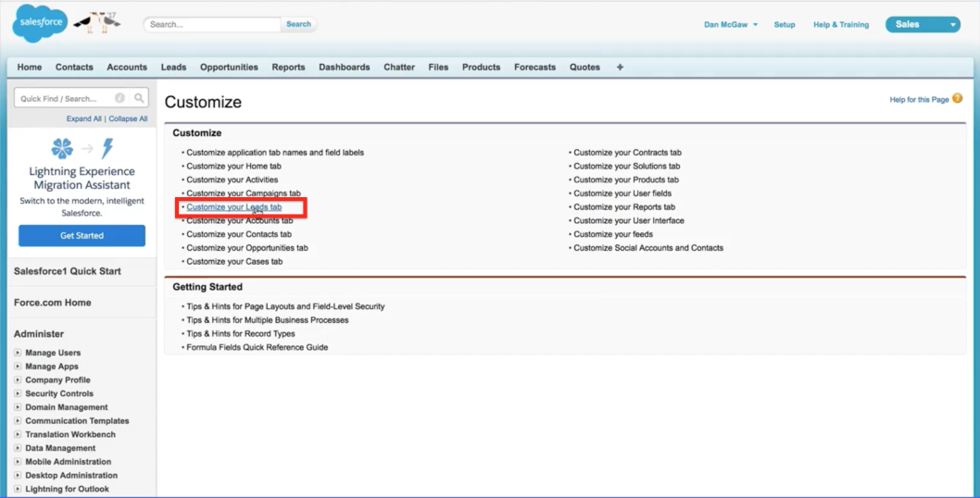
Task: Open Customize Social Accounts and Contacts link
Action: tap(648, 248)
